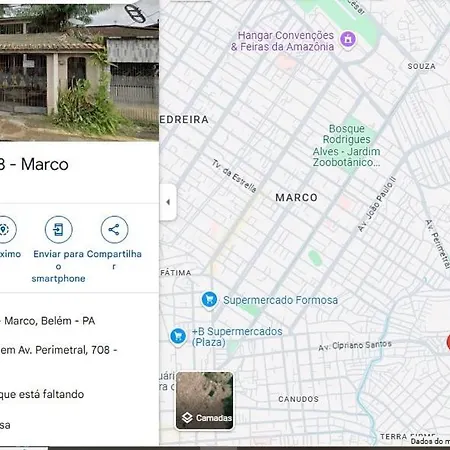Click the red location pin on map
Viewport: 450px width, 450px height.
[x=448, y=343]
